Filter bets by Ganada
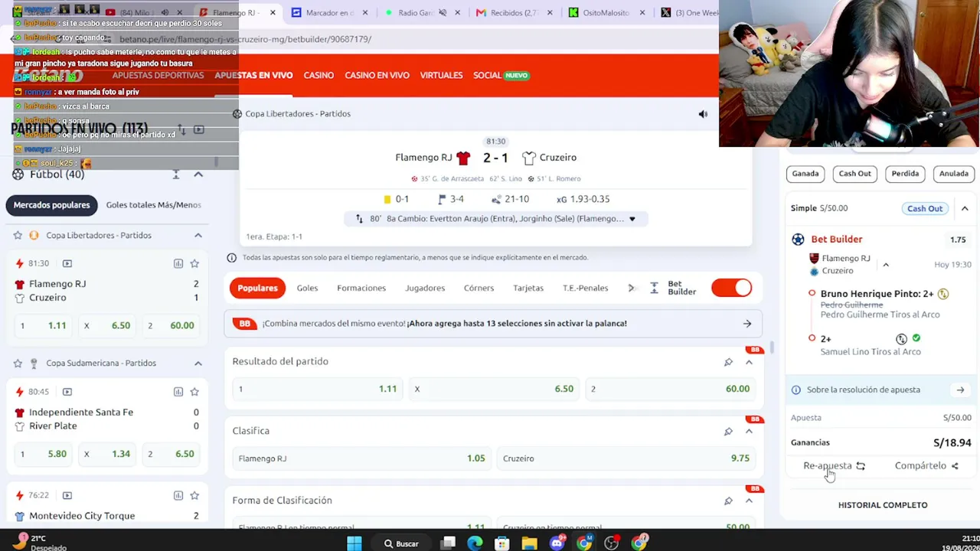Screen dimensions: 980x551 pos(805,174)
